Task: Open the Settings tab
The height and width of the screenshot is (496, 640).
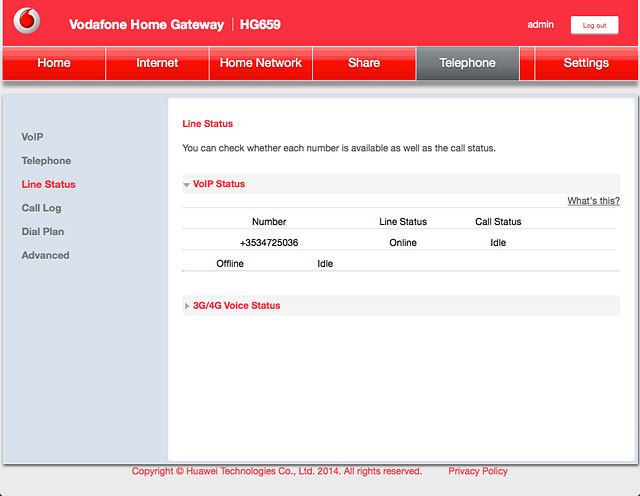Action: click(x=586, y=63)
